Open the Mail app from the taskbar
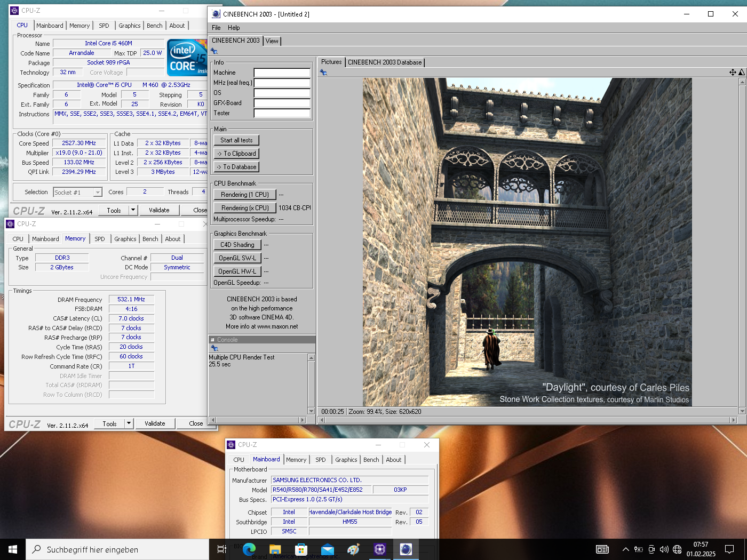The width and height of the screenshot is (747, 560). 327,549
